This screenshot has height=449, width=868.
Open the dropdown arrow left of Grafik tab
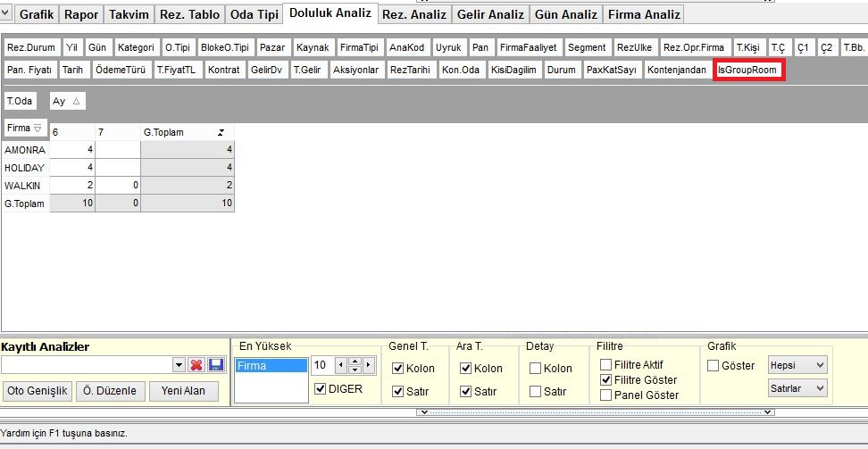point(6,14)
